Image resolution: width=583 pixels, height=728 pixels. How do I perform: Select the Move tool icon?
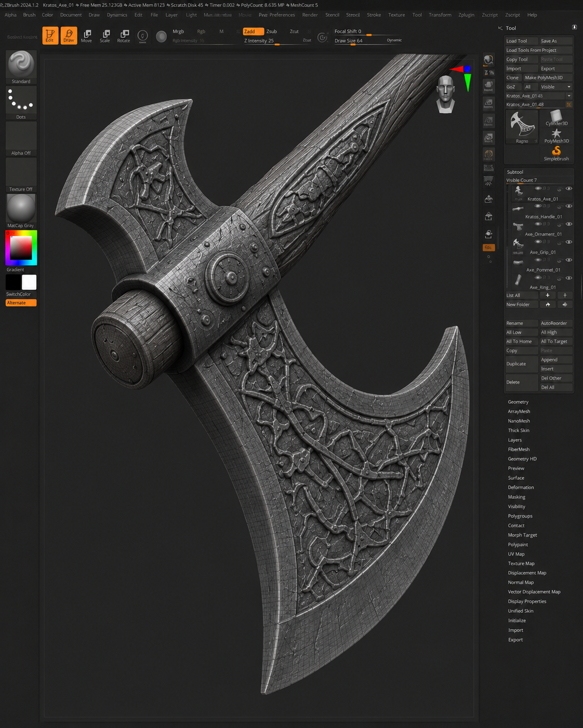point(87,35)
